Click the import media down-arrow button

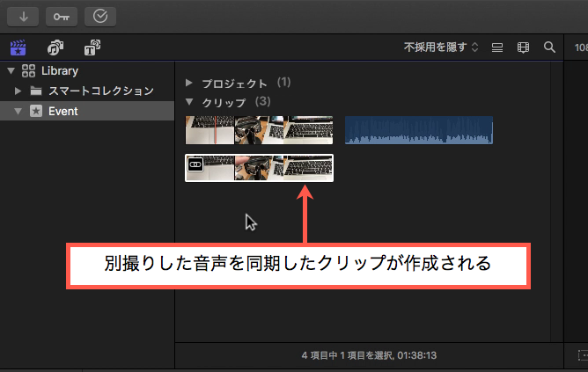(x=23, y=17)
